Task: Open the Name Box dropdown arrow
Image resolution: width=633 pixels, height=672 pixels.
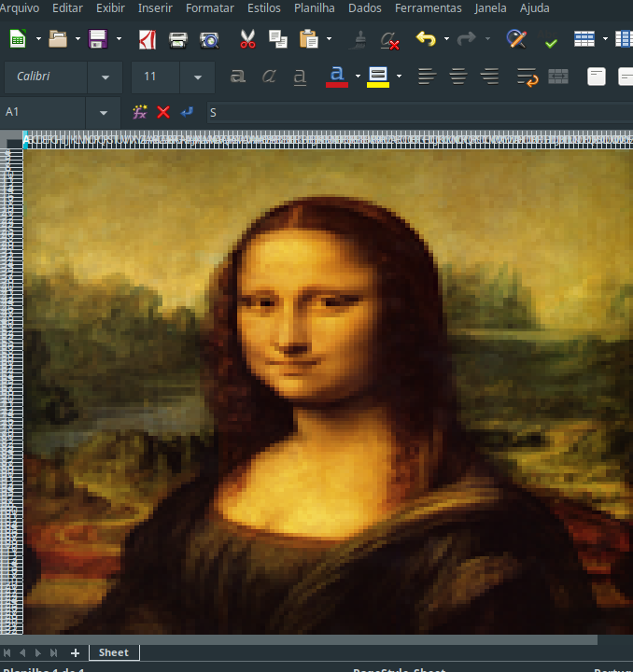Action: (104, 113)
